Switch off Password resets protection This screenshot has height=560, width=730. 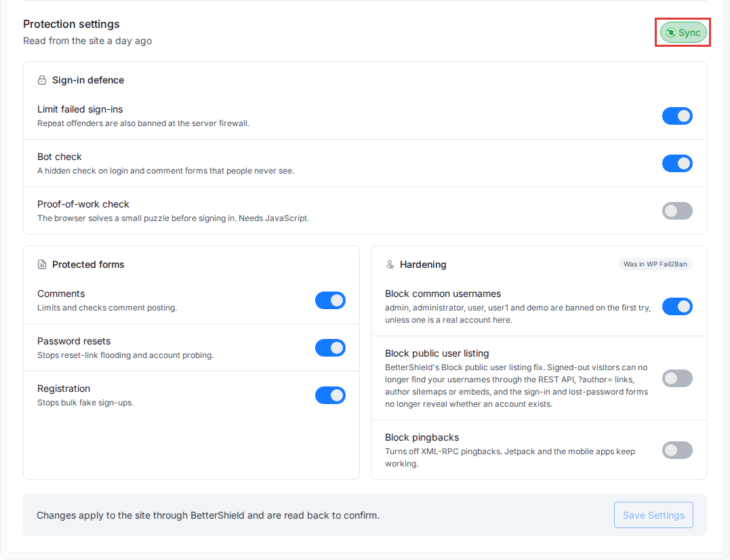point(330,348)
